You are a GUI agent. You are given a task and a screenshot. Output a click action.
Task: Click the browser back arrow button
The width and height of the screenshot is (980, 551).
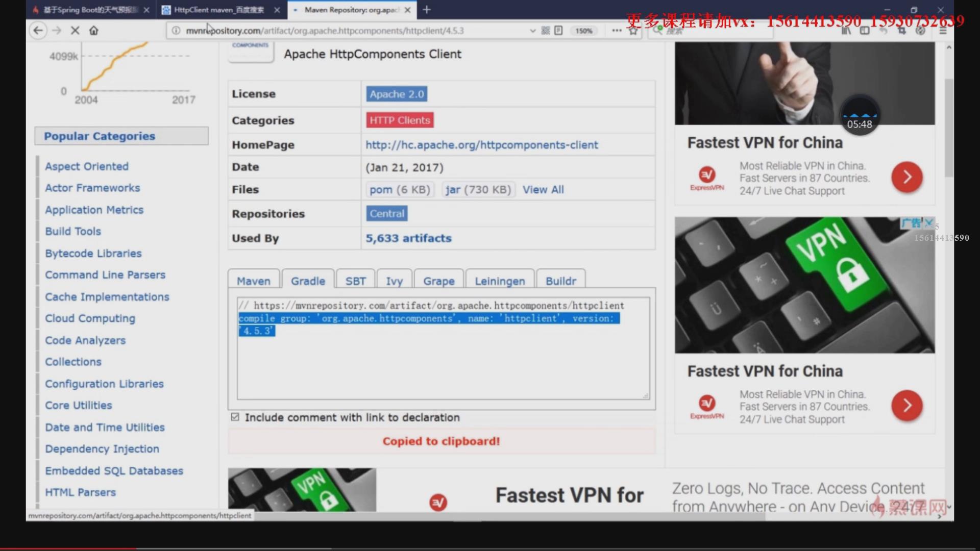[x=38, y=31]
